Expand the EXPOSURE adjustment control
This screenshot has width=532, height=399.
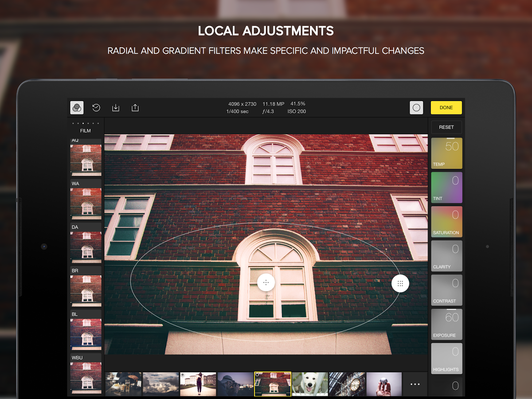click(446, 324)
